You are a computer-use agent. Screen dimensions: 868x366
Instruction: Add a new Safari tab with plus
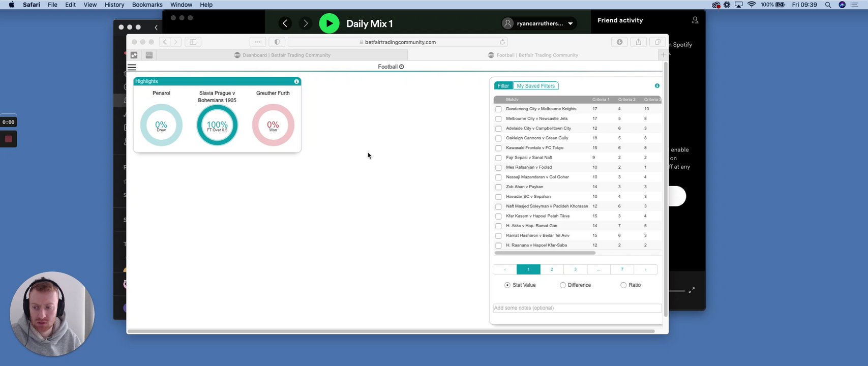[x=663, y=55]
